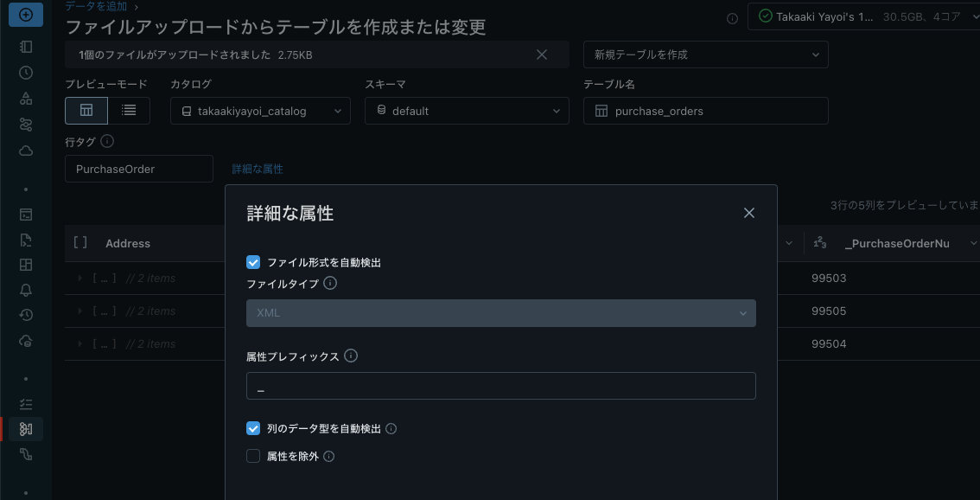Screen dimensions: 980x500
Task: Open Recents from the sidebar clock icon
Action: [25, 73]
